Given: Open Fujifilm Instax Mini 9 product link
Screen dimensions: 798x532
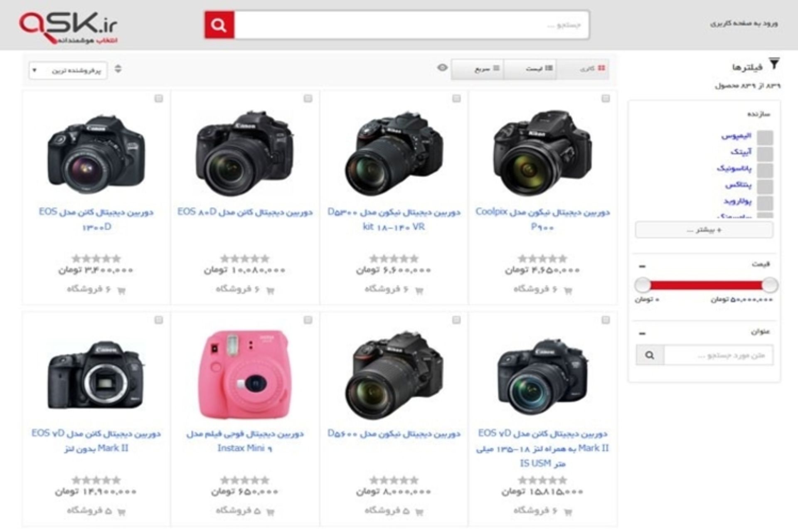Looking at the screenshot, I should (245, 441).
